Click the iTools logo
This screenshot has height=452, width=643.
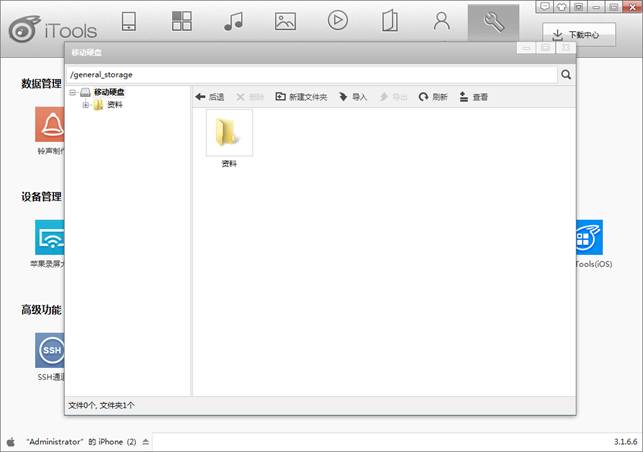point(53,30)
